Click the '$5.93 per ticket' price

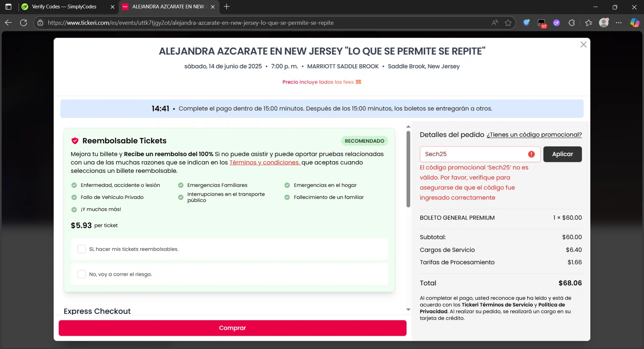[x=94, y=226]
